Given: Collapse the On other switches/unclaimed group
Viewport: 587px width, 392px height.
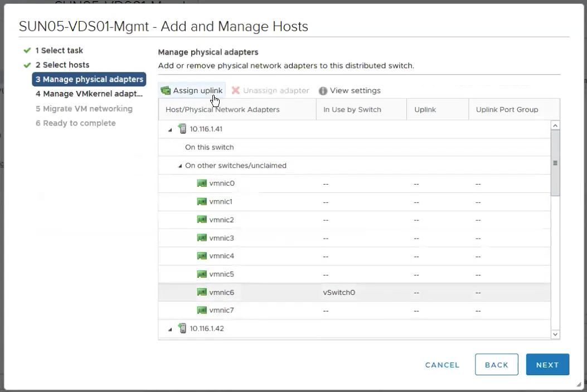Looking at the screenshot, I should pyautogui.click(x=180, y=166).
